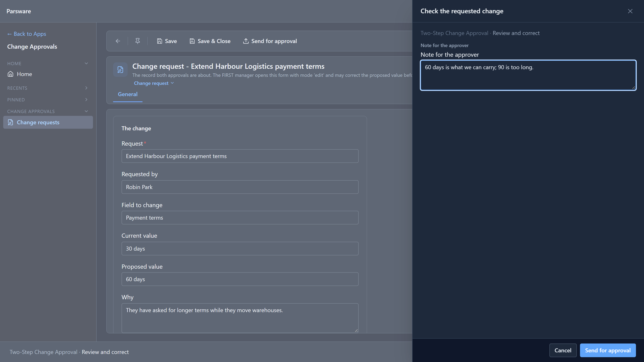
Task: Pin this record with the pin icon
Action: [137, 41]
